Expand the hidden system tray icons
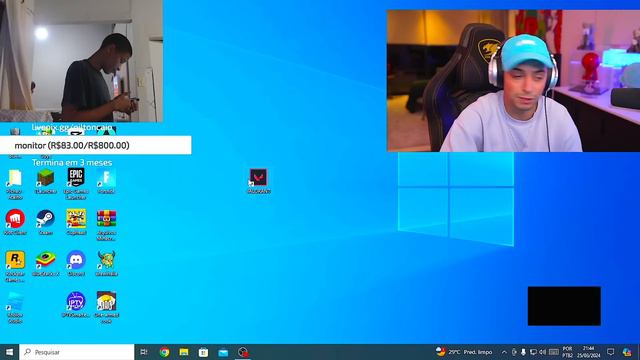 tap(504, 352)
